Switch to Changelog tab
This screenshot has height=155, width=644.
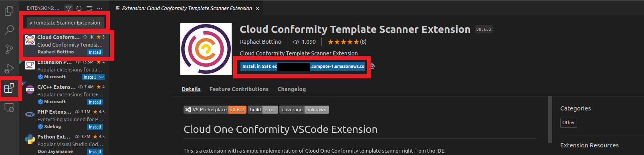291,89
